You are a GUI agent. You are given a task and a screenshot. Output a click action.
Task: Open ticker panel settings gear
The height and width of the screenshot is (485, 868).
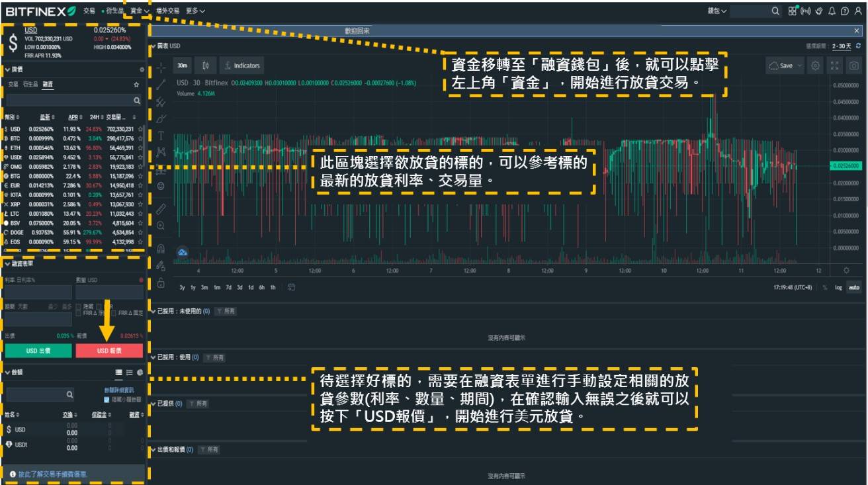[x=142, y=69]
